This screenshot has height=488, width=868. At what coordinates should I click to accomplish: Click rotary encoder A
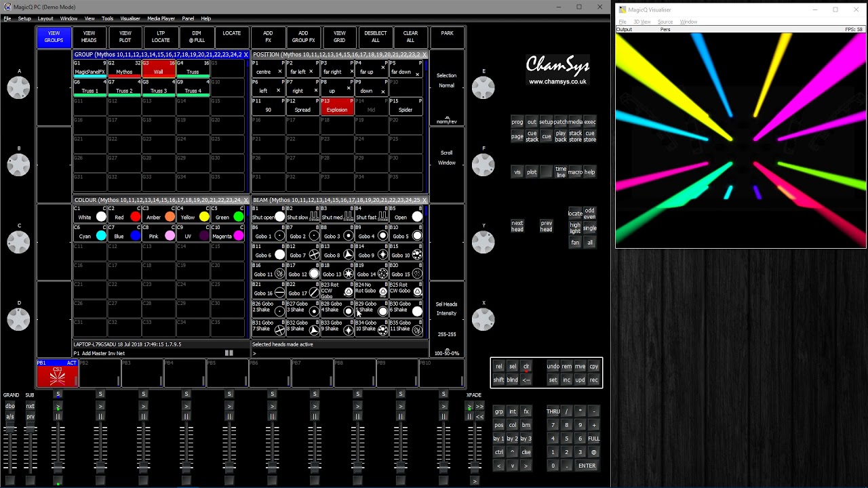(19, 87)
